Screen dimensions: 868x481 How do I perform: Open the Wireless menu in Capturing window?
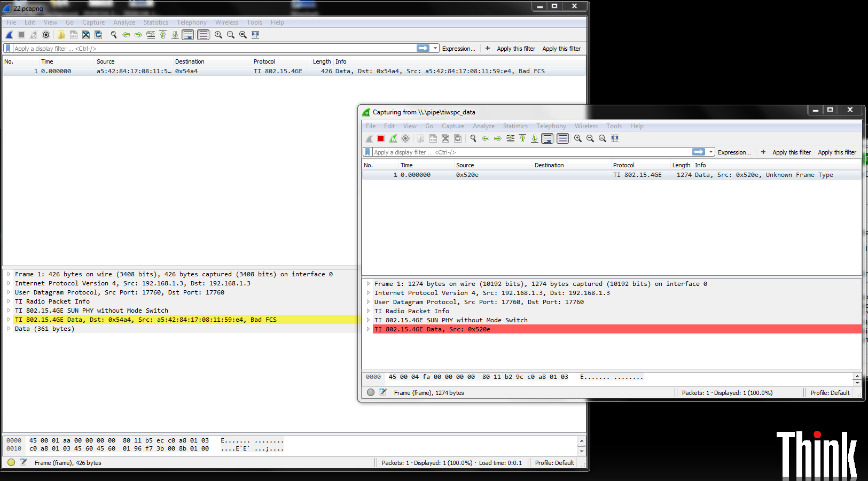(x=586, y=126)
